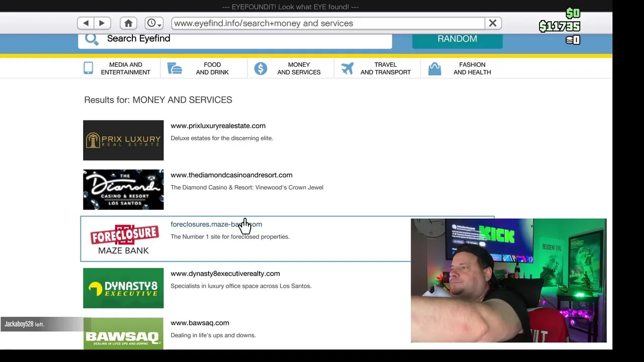This screenshot has width=644, height=362.
Task: Open Travel and Transport category
Action: tap(385, 68)
